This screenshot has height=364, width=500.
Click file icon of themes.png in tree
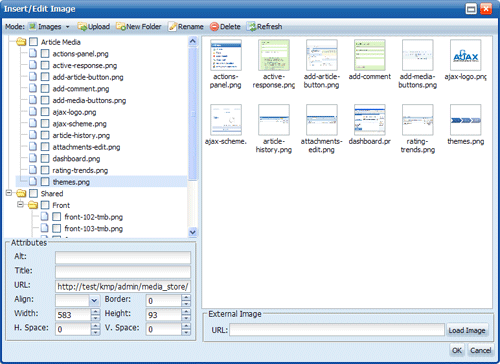[33, 182]
